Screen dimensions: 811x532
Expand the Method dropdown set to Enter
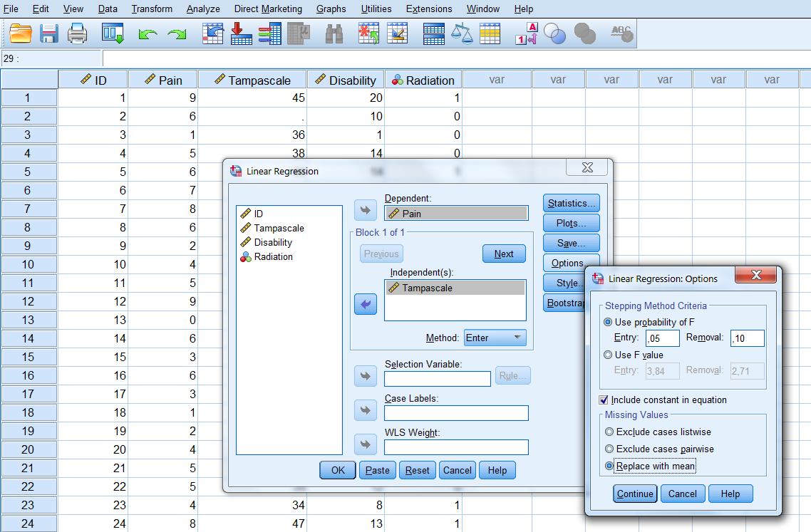[x=495, y=338]
